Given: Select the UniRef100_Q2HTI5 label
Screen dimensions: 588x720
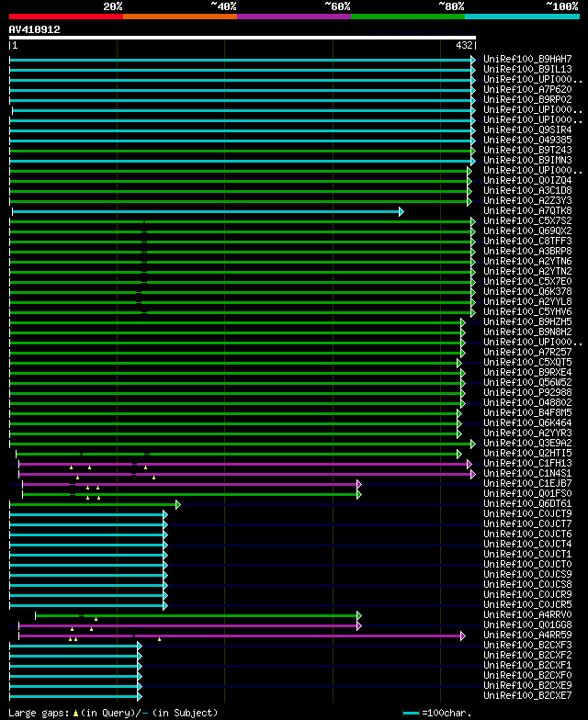Looking at the screenshot, I should tap(527, 454).
